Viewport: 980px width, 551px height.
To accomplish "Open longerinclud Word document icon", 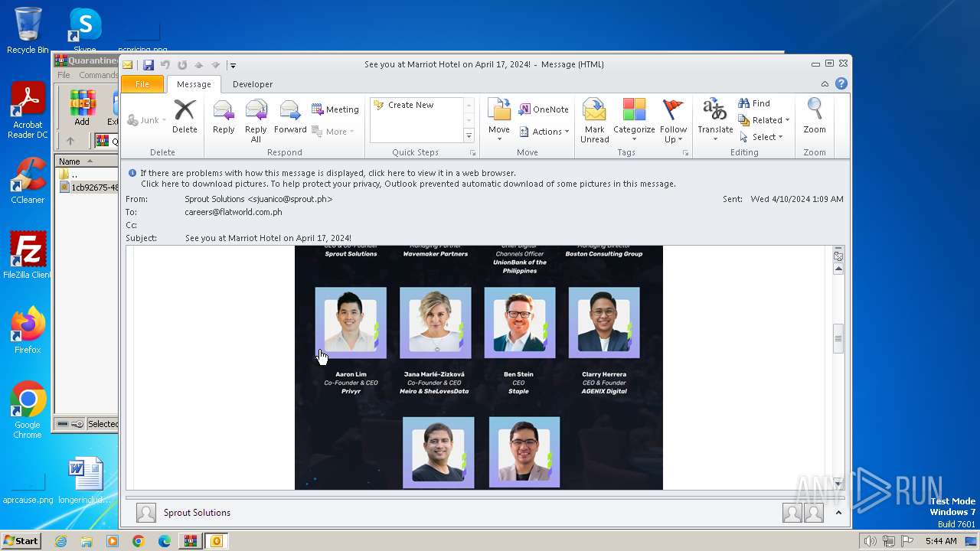I will 85,481.
